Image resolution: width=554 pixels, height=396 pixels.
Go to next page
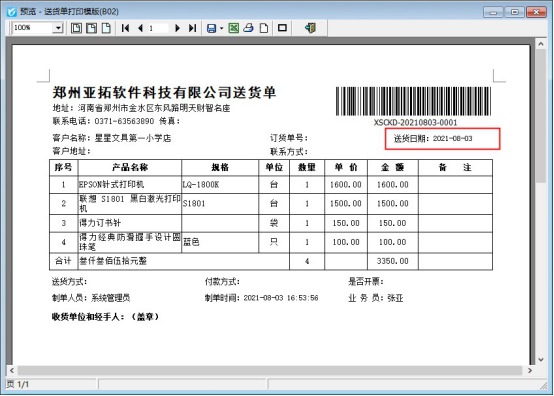click(x=177, y=28)
